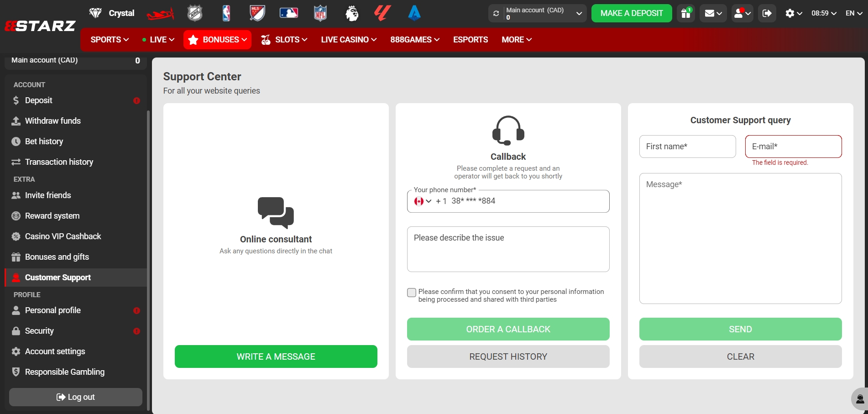
Task: Open the EN language dropdown
Action: pyautogui.click(x=853, y=13)
